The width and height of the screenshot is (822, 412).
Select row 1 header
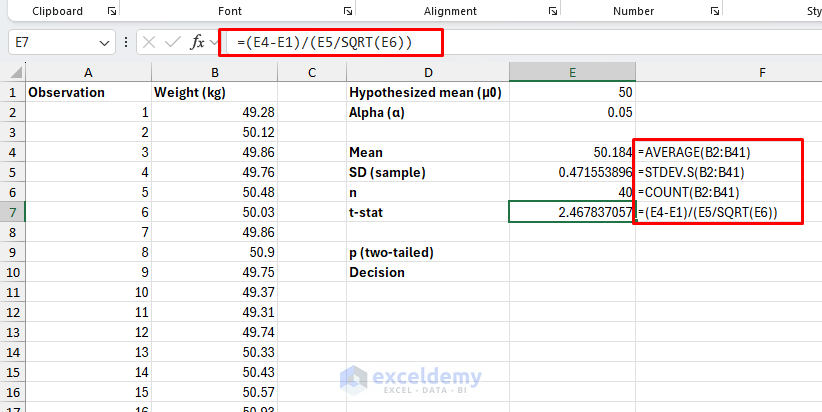tap(13, 93)
